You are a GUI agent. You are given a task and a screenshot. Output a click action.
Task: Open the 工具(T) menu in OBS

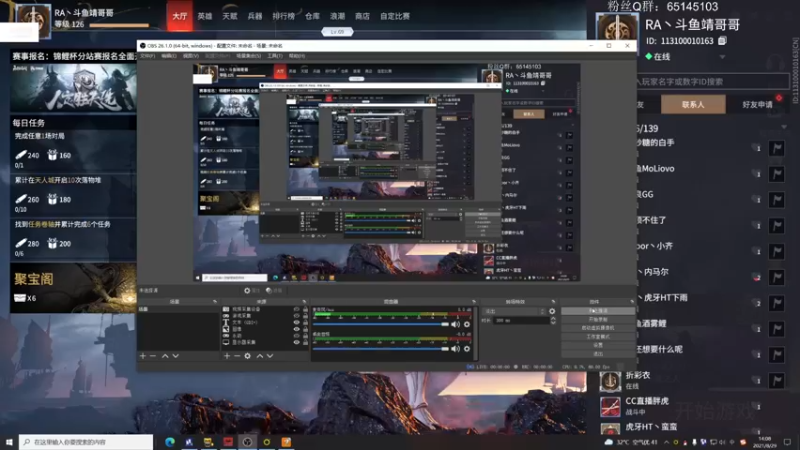(x=274, y=56)
